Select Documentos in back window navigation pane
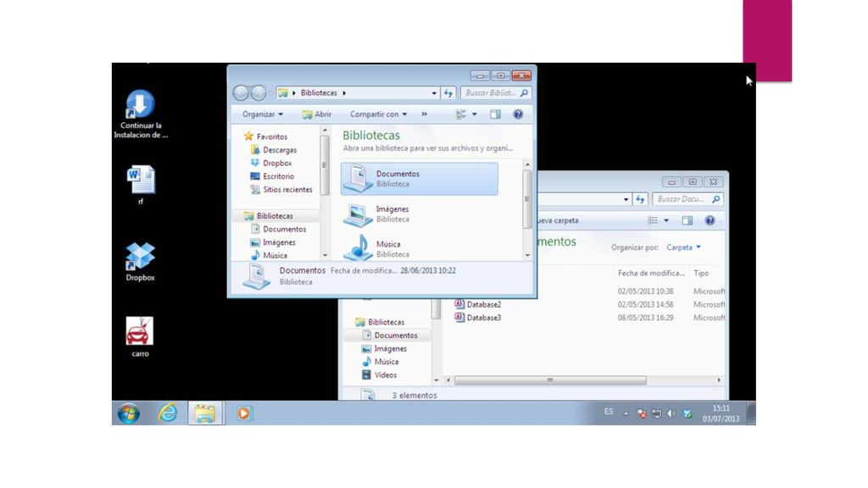The width and height of the screenshot is (868, 488). 390,335
